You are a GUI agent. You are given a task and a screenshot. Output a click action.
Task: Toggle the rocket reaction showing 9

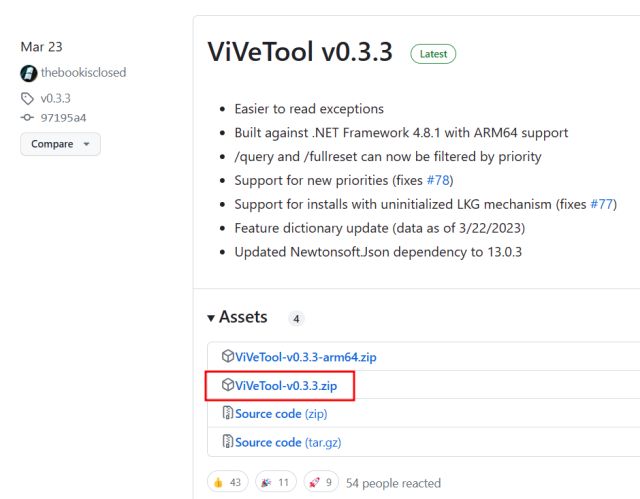(x=320, y=483)
